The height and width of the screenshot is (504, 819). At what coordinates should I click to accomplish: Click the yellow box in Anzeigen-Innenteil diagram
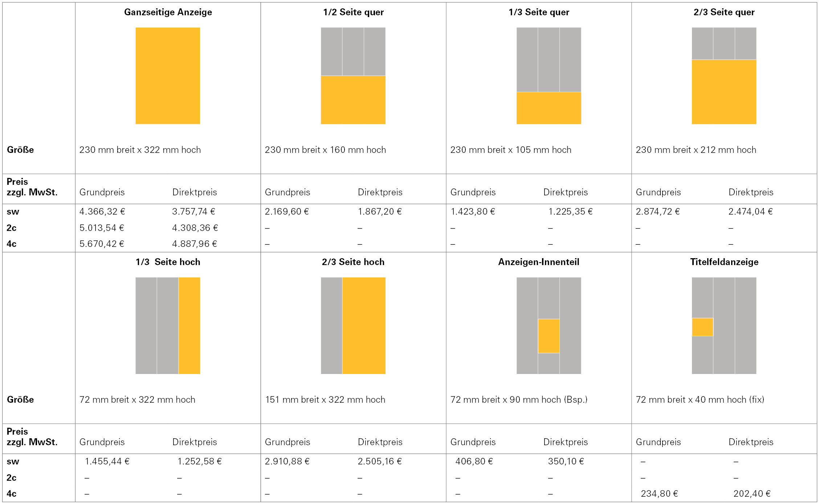(x=549, y=336)
